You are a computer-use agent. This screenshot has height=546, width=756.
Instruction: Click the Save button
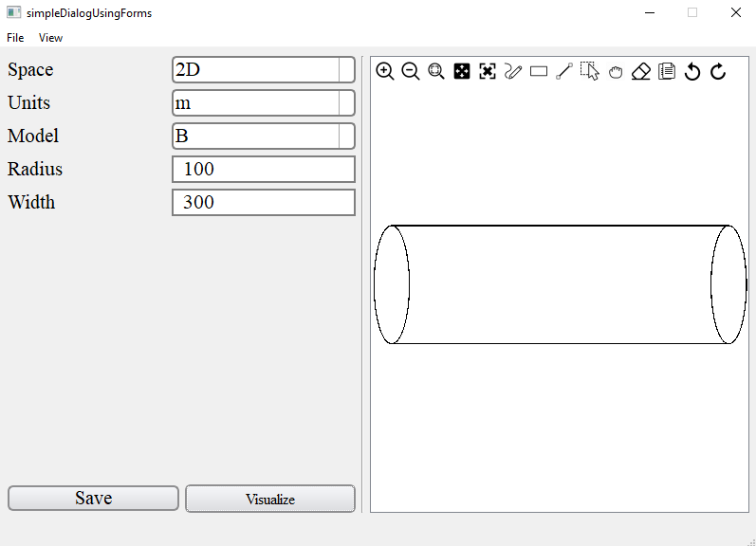[93, 499]
